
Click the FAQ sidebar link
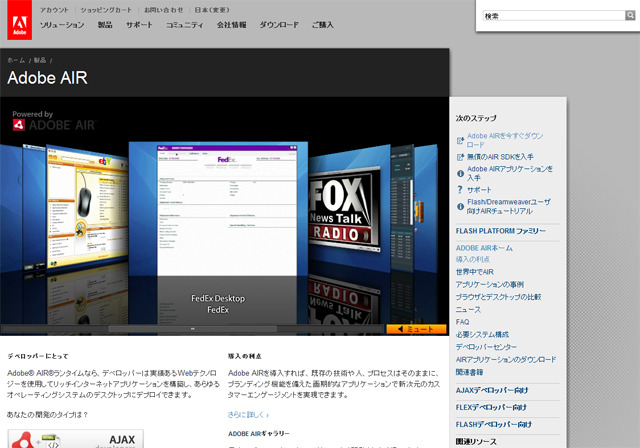click(x=462, y=322)
